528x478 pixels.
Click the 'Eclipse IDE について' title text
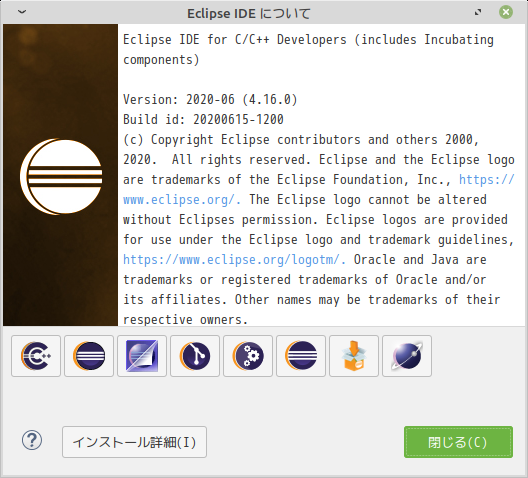tap(249, 13)
